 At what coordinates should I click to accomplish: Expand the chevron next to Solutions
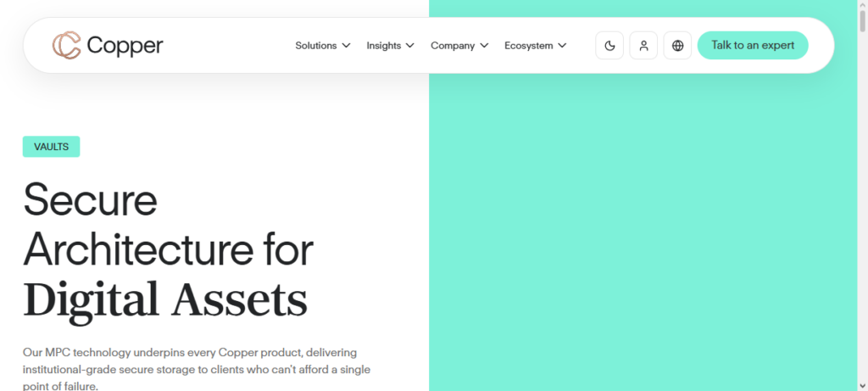point(346,46)
